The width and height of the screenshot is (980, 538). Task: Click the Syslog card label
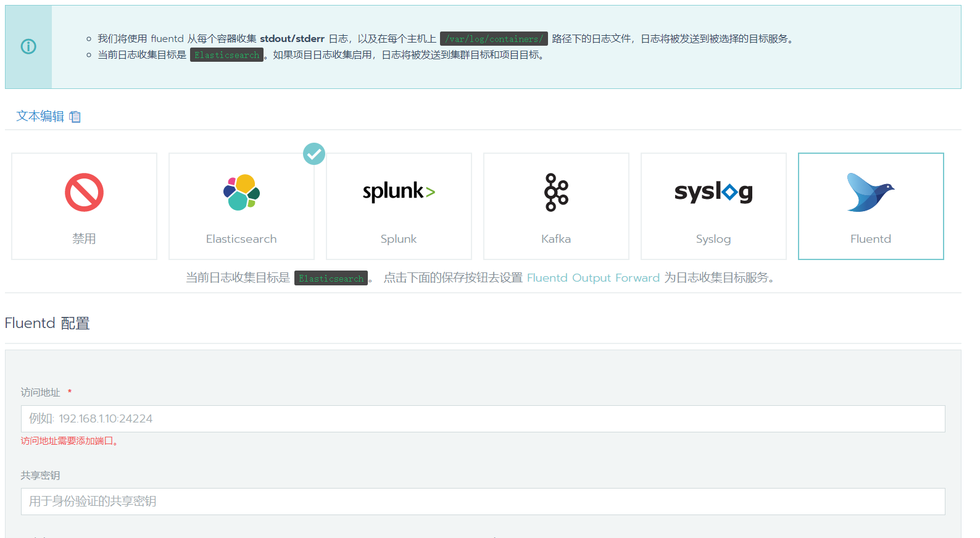[713, 239]
